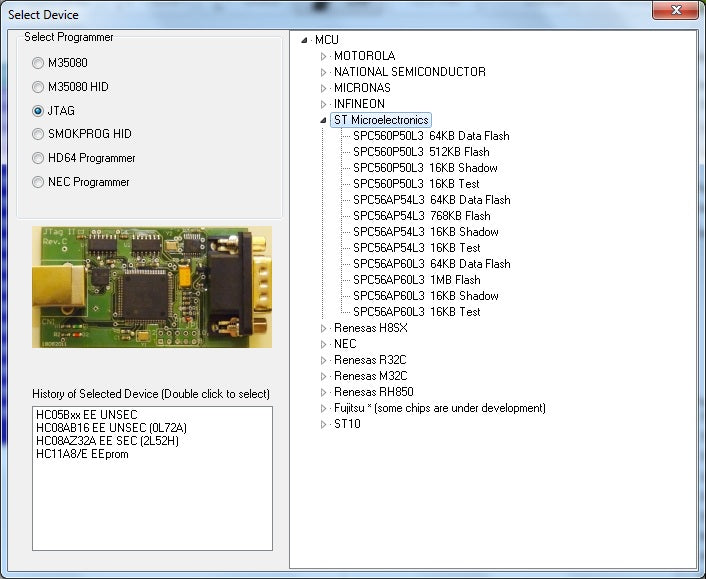Select SPC56AP60L3 16KB Shadow entry

[x=425, y=296]
